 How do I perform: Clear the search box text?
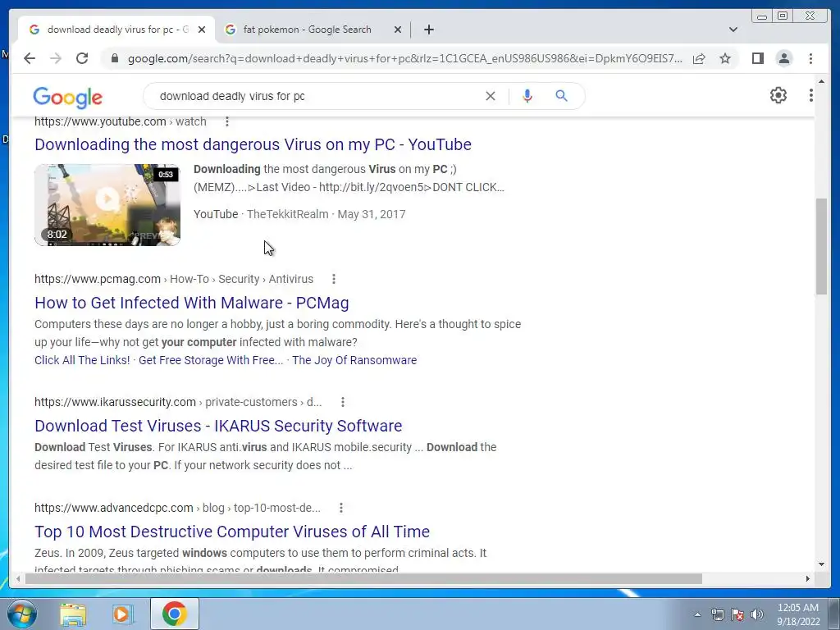tap(491, 96)
